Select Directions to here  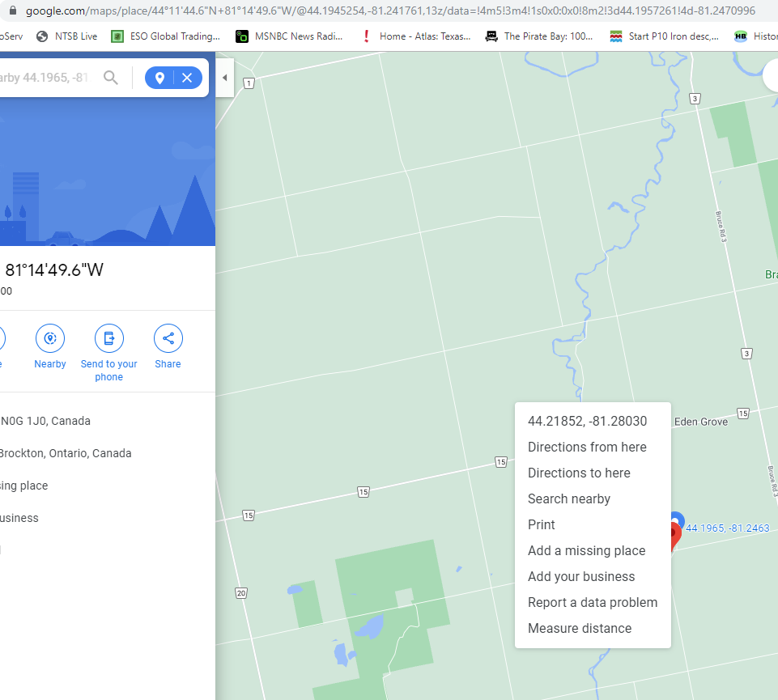[x=579, y=473]
